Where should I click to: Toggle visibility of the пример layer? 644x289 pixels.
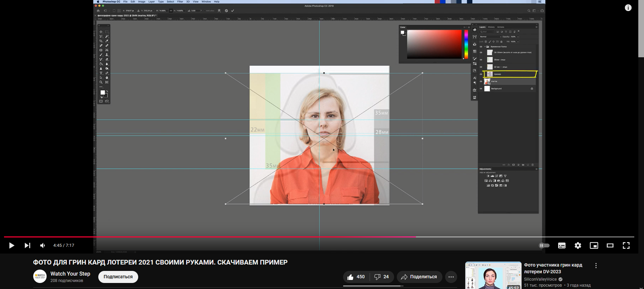(481, 74)
